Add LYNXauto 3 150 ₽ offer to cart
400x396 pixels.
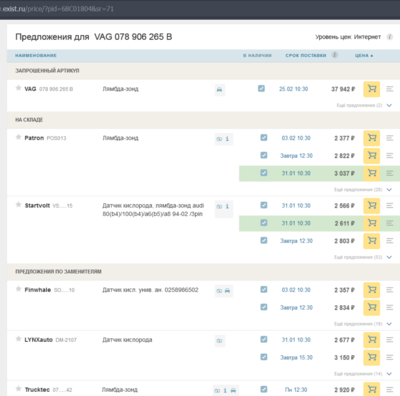click(x=372, y=357)
